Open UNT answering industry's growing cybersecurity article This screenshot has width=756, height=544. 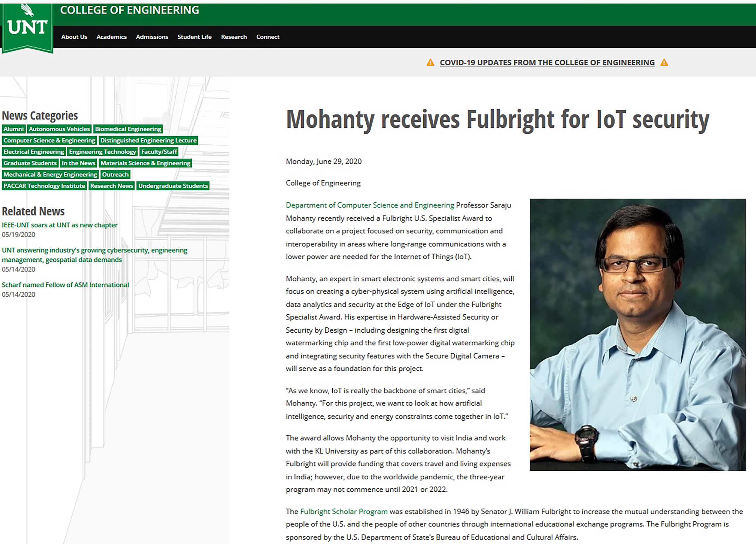click(94, 255)
